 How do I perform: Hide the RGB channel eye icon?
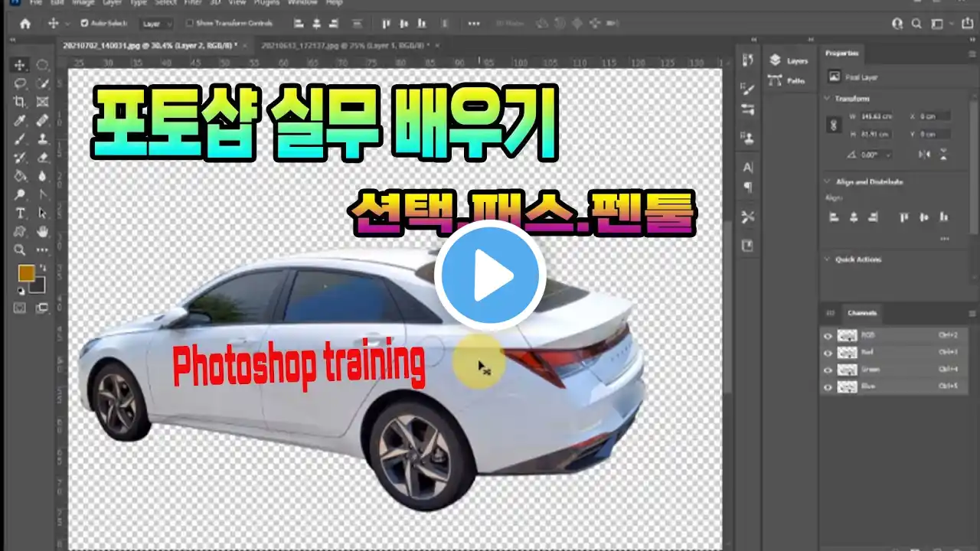(x=828, y=335)
